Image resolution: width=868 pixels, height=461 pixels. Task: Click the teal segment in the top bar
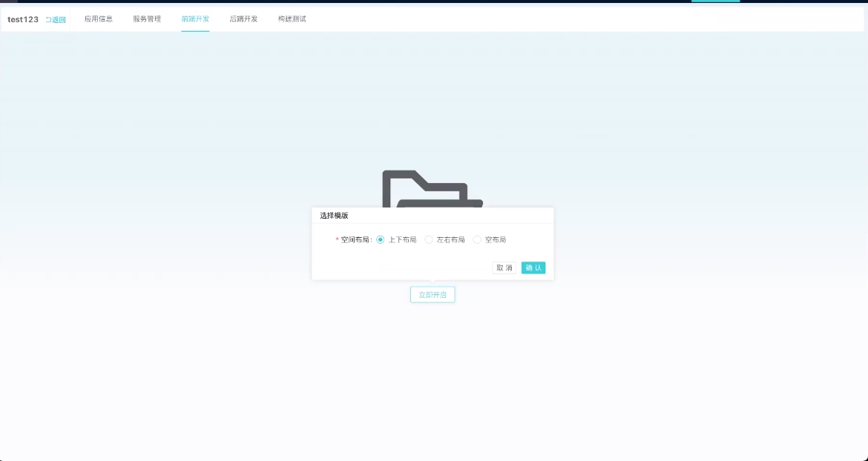715,1
